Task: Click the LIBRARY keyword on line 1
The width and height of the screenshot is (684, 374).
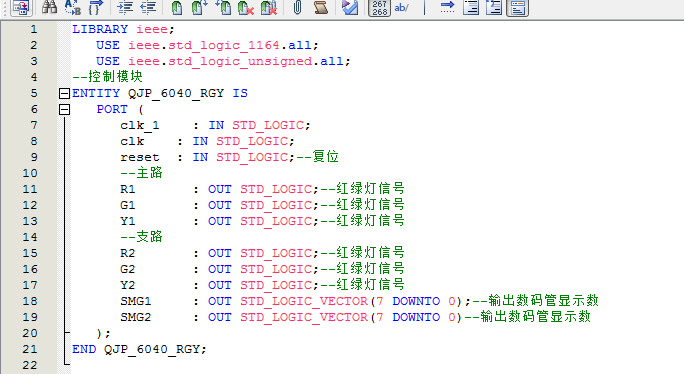Action: point(100,29)
